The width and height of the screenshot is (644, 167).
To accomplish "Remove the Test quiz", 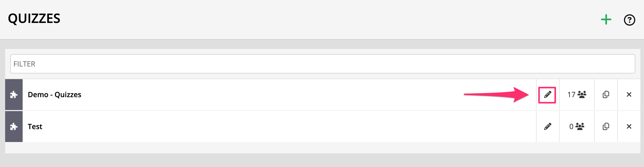I will 629,127.
